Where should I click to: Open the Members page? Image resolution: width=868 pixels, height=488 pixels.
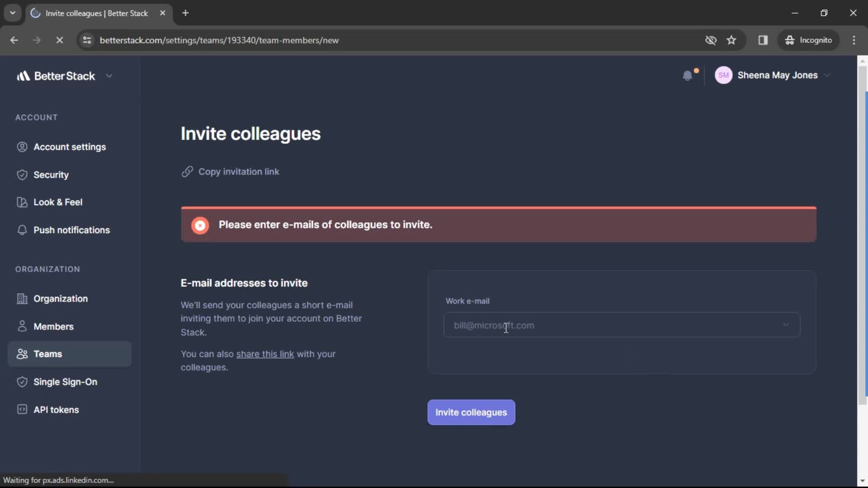(70, 326)
